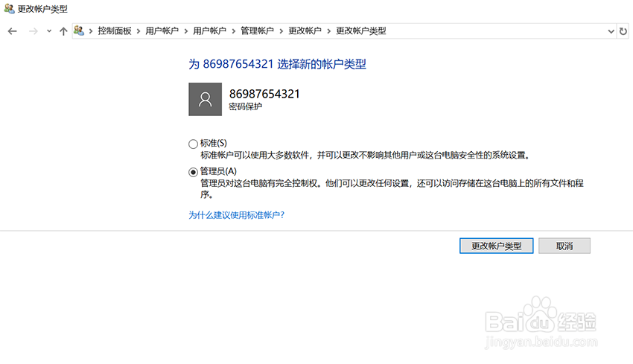Click 更改帐户类型 breadcrumb
This screenshot has width=633, height=364.
point(361,31)
